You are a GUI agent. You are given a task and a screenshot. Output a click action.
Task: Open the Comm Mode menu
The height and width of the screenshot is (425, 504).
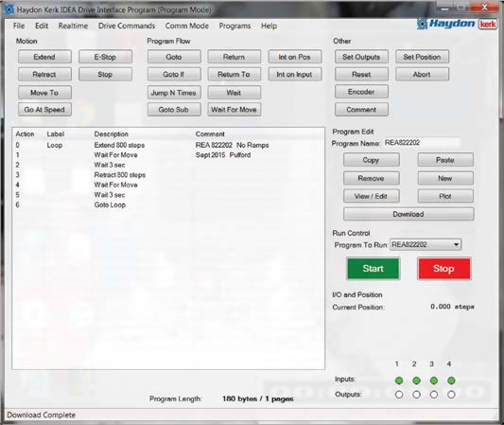point(186,26)
